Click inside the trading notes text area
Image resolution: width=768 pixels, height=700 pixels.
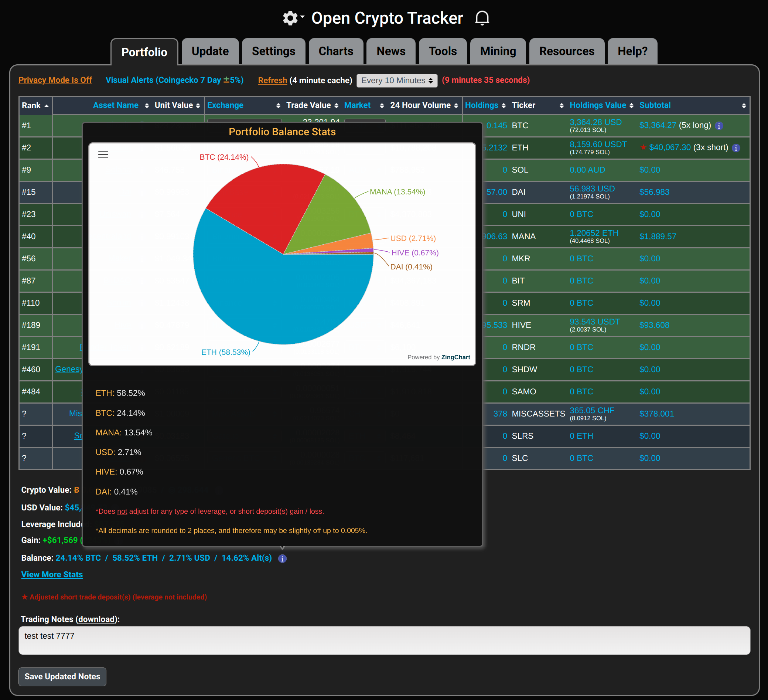pyautogui.click(x=385, y=640)
